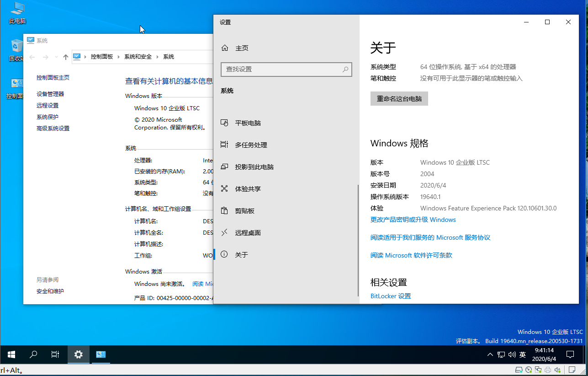The width and height of the screenshot is (588, 376).
Task: Click the VM CD/DVD status icon
Action: pos(529,370)
